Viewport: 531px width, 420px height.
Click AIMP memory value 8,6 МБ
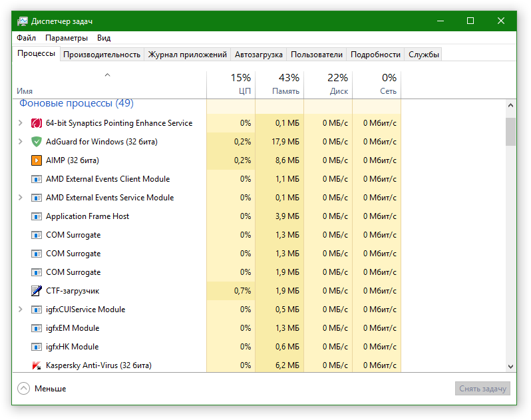coord(287,160)
